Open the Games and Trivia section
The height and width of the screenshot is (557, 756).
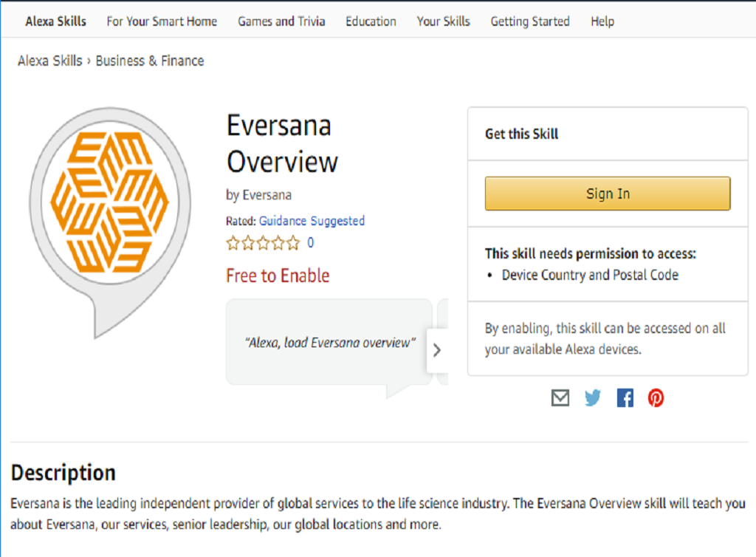click(x=281, y=21)
